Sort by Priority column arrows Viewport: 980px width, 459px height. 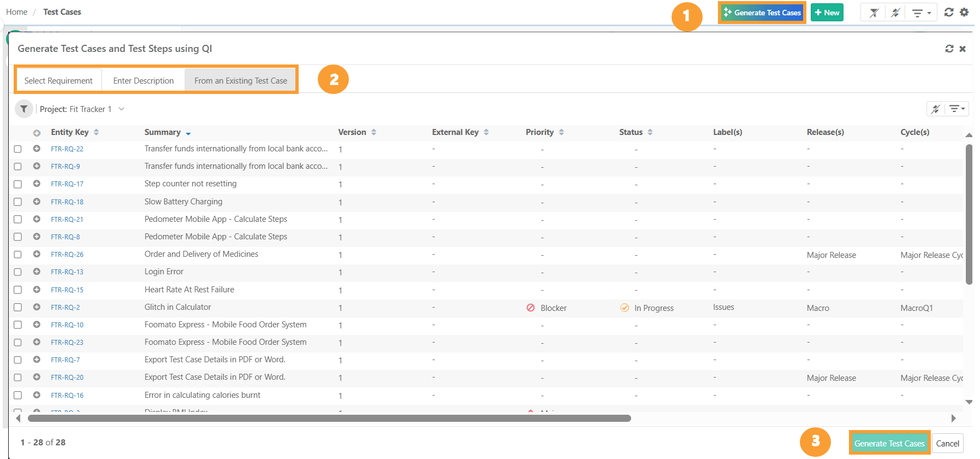pyautogui.click(x=561, y=132)
